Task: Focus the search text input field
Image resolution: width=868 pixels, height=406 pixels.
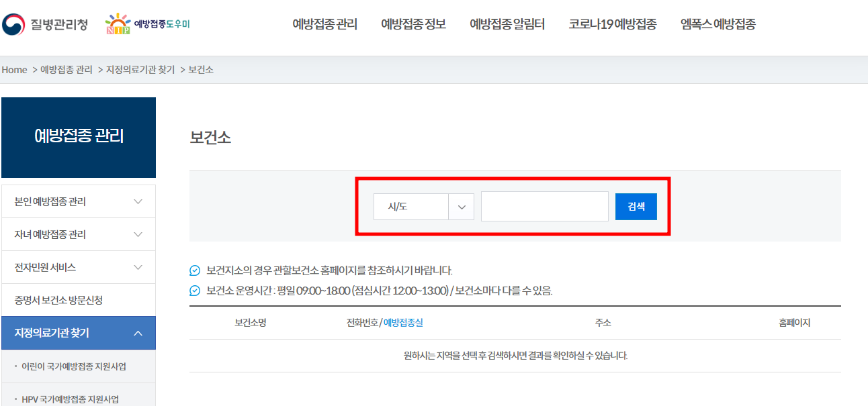Action: tap(545, 207)
